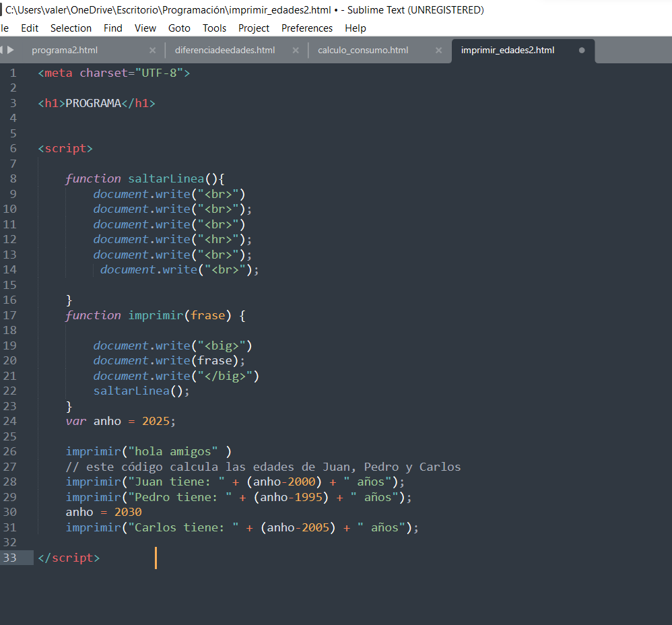The width and height of the screenshot is (672, 625).
Task: Close the programa2.html tab
Action: click(153, 50)
